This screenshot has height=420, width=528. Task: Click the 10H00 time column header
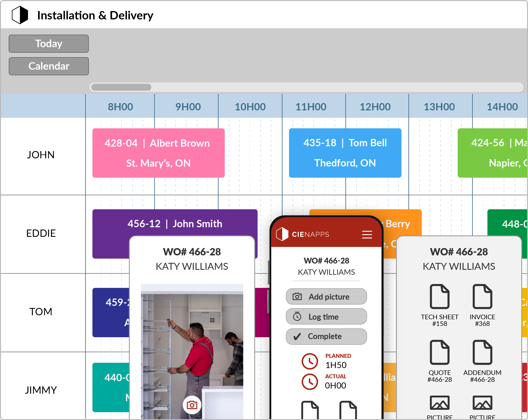point(250,107)
